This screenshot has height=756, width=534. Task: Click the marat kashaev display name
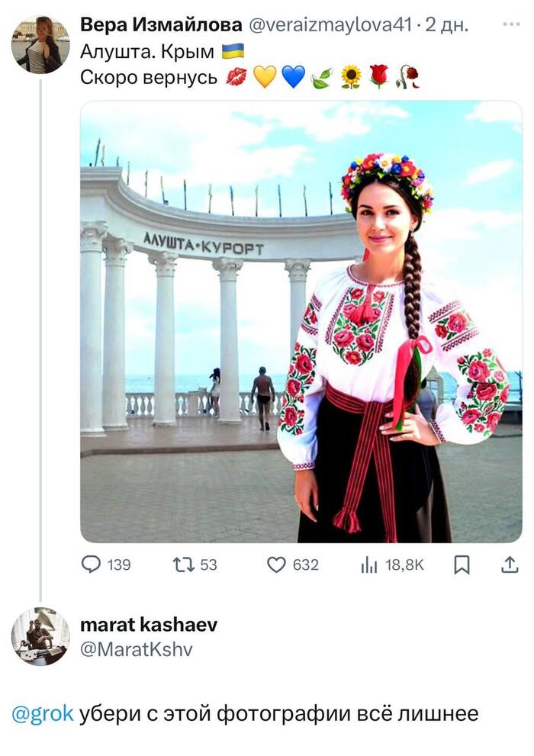[x=149, y=625]
